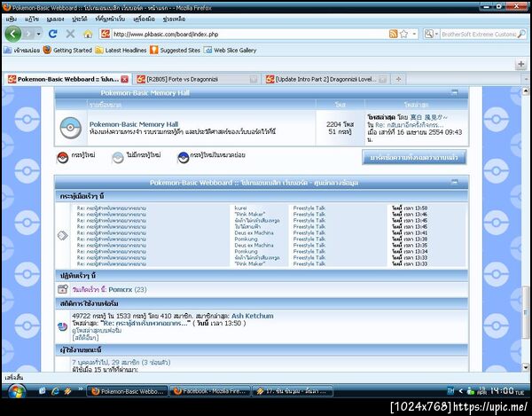Reload the current page
The width and height of the screenshot is (532, 416).
tap(52, 34)
